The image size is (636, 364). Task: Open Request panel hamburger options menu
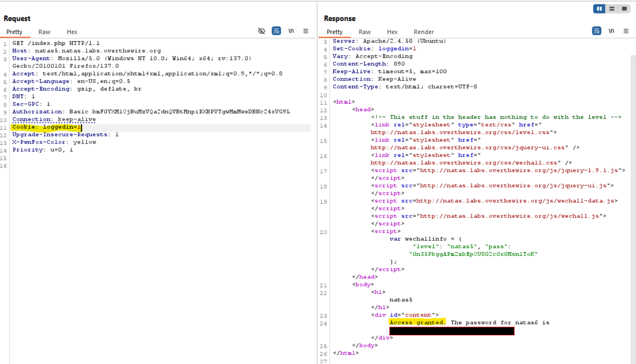click(306, 31)
